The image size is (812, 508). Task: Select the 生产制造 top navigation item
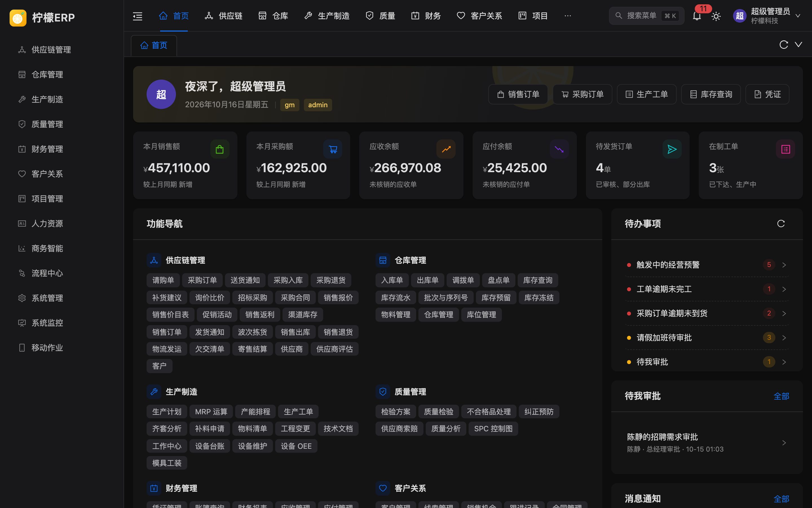327,16
